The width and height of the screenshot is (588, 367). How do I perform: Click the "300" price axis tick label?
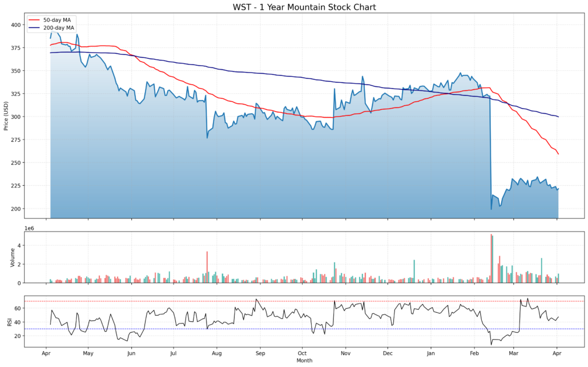pos(16,117)
